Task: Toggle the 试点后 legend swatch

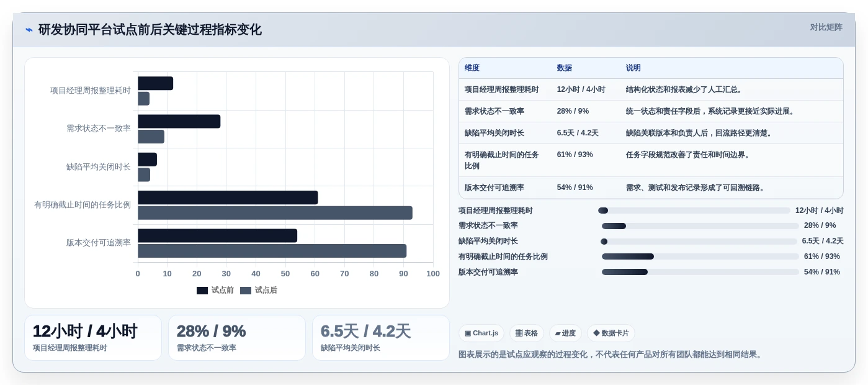Action: (246, 291)
